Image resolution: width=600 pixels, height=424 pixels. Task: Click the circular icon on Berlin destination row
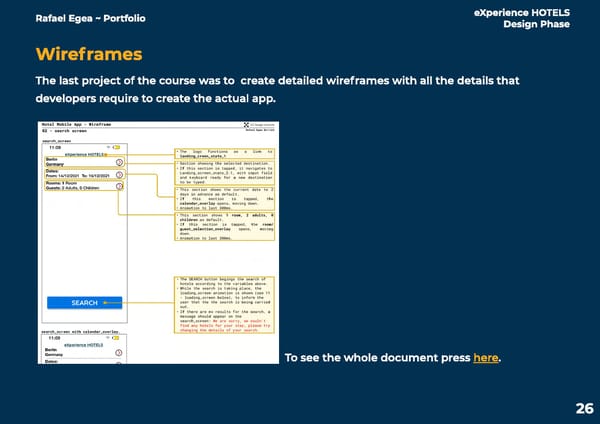click(119, 162)
